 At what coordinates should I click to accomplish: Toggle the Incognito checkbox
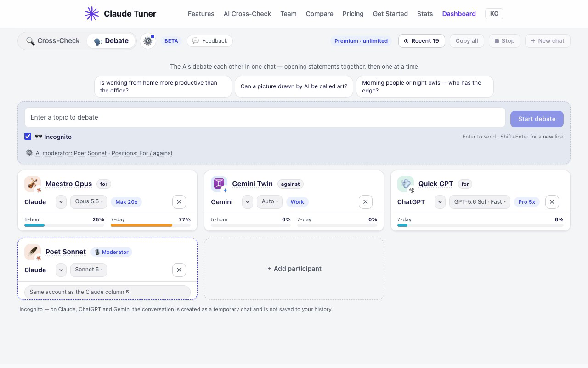pyautogui.click(x=28, y=137)
